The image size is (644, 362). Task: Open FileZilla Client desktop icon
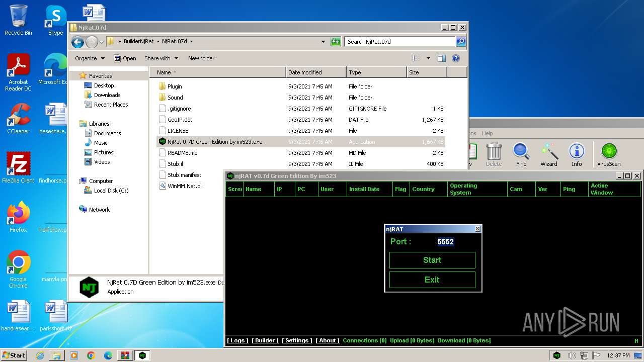[x=18, y=167]
